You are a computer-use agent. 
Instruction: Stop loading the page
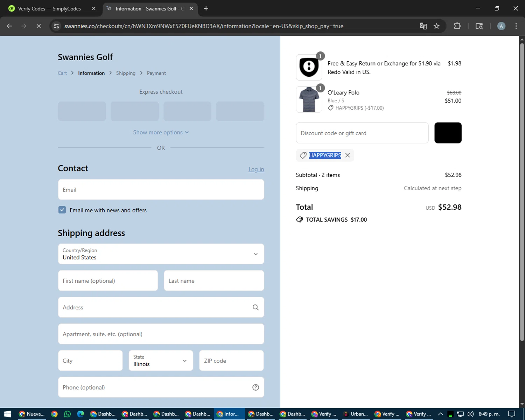(38, 26)
